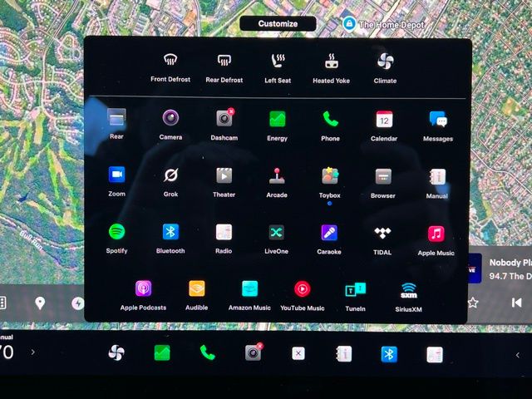Launch the Arcade app
Viewport: 532px width, 399px height.
pyautogui.click(x=277, y=176)
